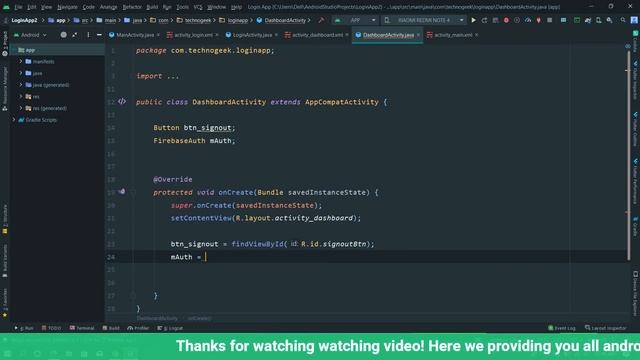Viewport: 640px width, 360px height.
Task: Open the Project side tool window strip
Action: click(x=4, y=44)
